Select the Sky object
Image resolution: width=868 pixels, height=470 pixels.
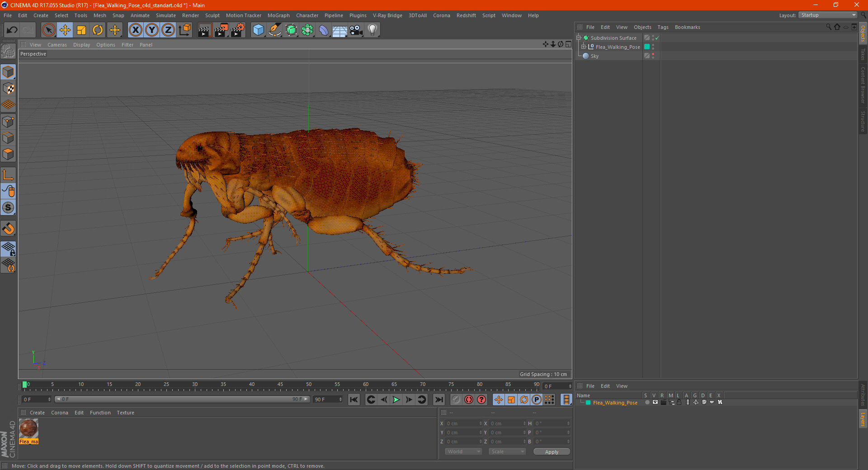(x=594, y=56)
